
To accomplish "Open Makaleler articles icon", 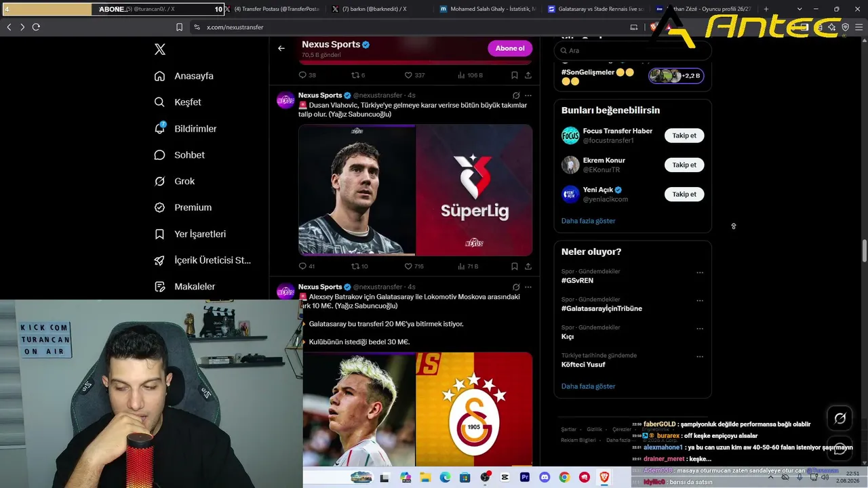I will tap(160, 287).
